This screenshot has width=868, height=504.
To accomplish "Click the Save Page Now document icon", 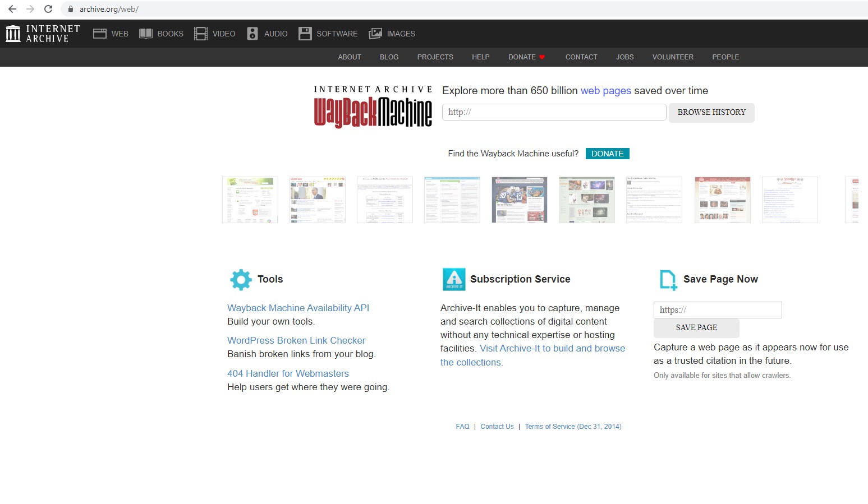I will coord(668,280).
